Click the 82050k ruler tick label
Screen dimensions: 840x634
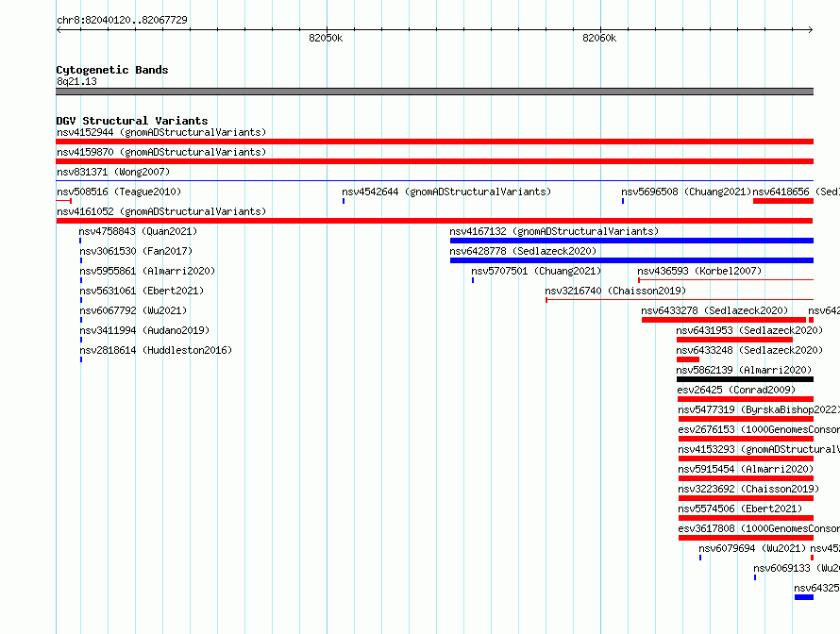326,38
